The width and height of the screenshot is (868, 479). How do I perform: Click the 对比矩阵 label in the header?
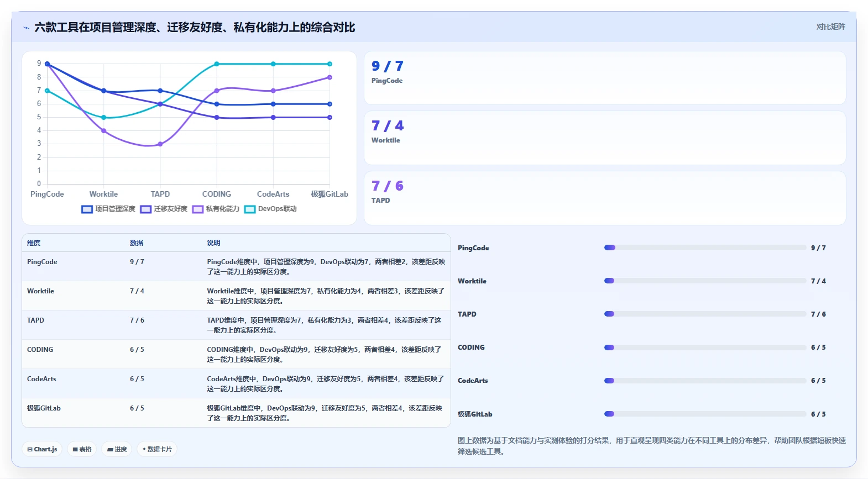coord(830,27)
